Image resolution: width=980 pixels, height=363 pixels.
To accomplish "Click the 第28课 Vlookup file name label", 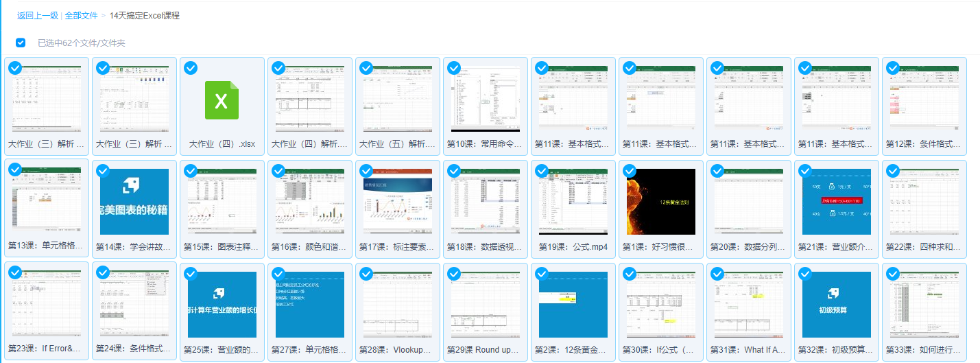I will point(397,350).
